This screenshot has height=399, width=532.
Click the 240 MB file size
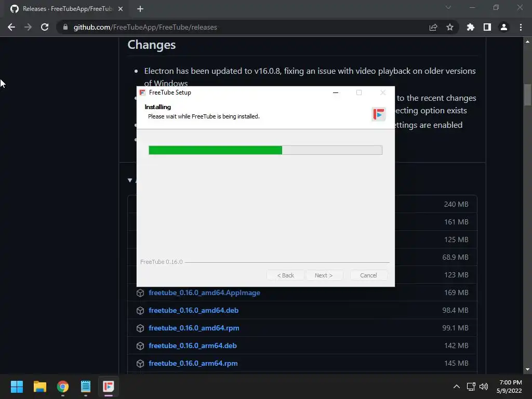point(456,204)
